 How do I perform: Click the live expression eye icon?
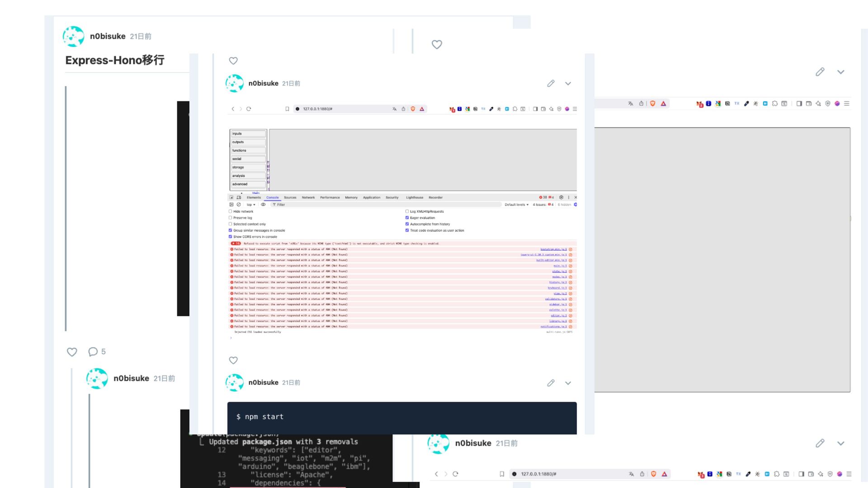263,205
